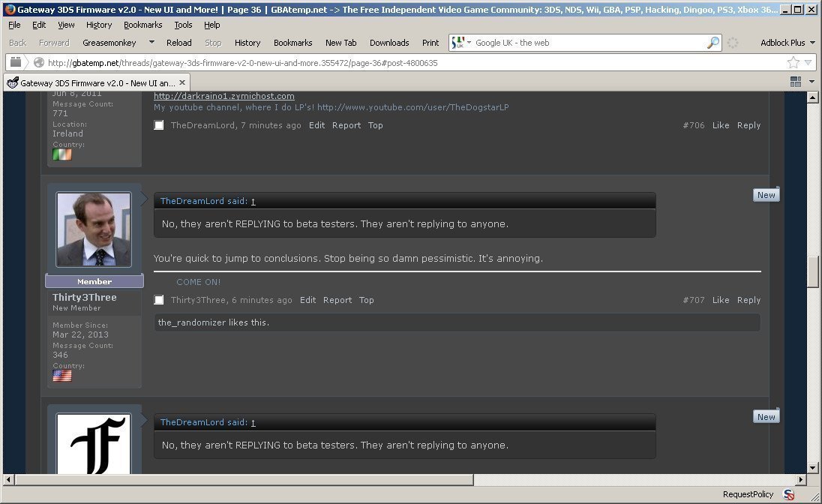Click the NoScript icon in status bar
This screenshot has width=822, height=504.
click(x=788, y=494)
